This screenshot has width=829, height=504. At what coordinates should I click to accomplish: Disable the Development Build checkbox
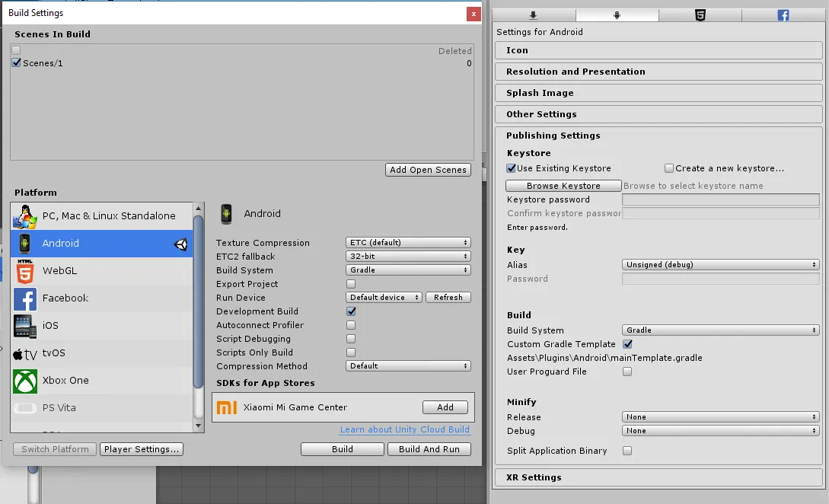[x=351, y=311]
